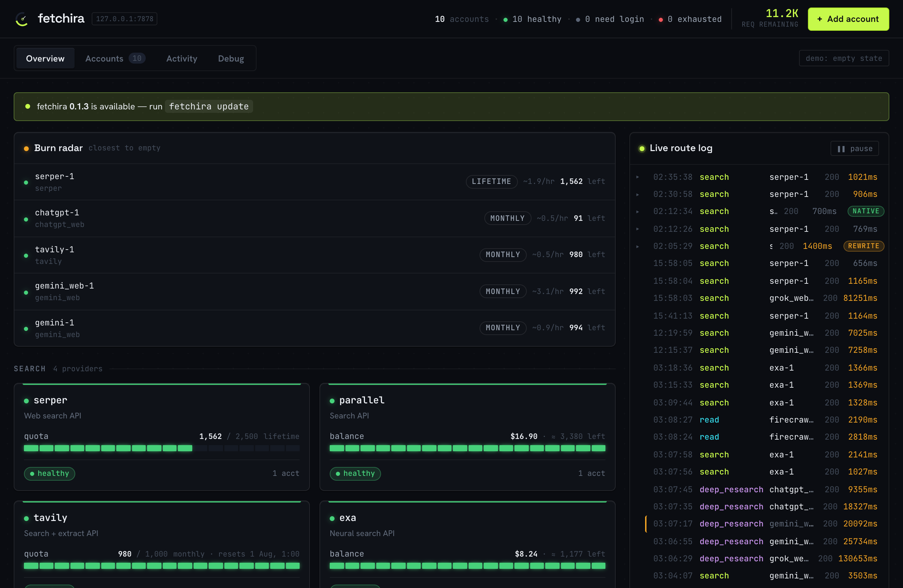903x588 pixels.
Task: Toggle the demo: empty state button
Action: click(843, 58)
